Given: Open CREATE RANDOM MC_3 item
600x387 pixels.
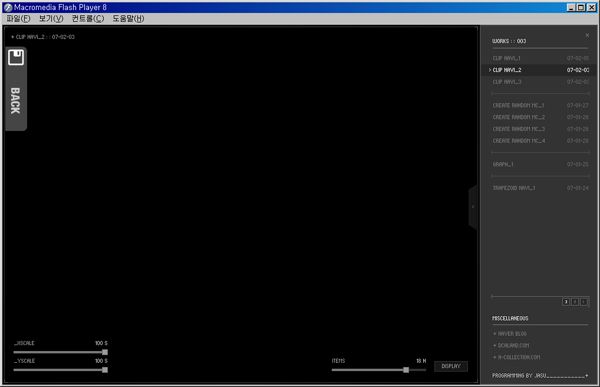Looking at the screenshot, I should (x=540, y=129).
